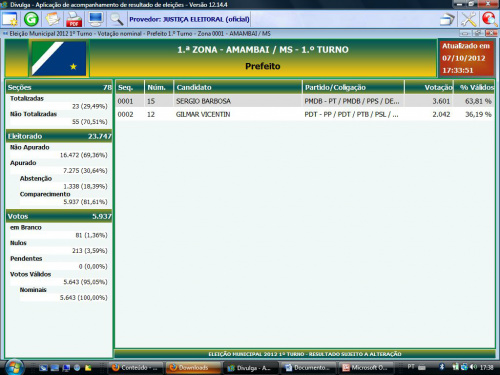Click the Pendentes value 0 (0,00%)
The image size is (500, 375).
click(x=93, y=266)
